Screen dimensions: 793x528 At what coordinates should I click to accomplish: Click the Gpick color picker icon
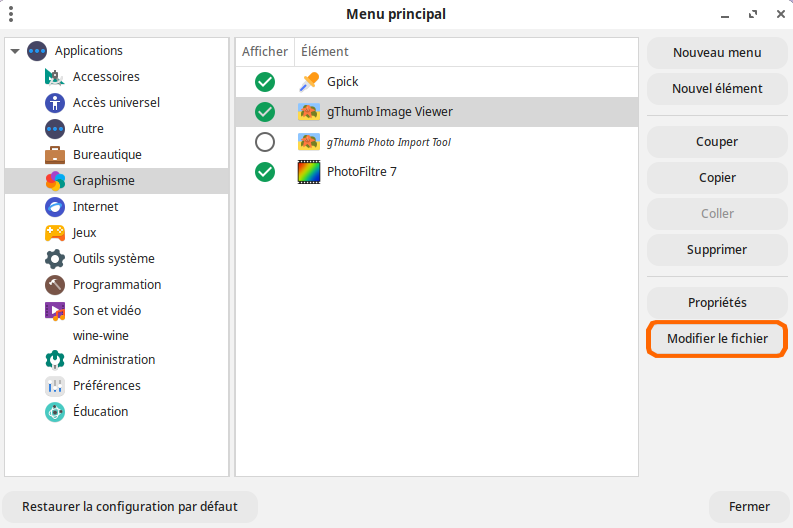point(309,82)
